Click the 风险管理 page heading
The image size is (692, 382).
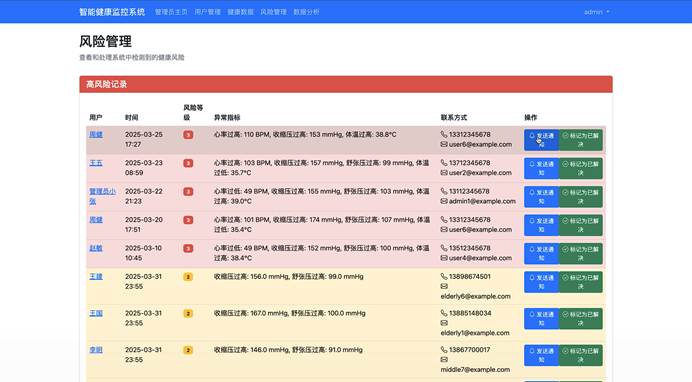[105, 41]
